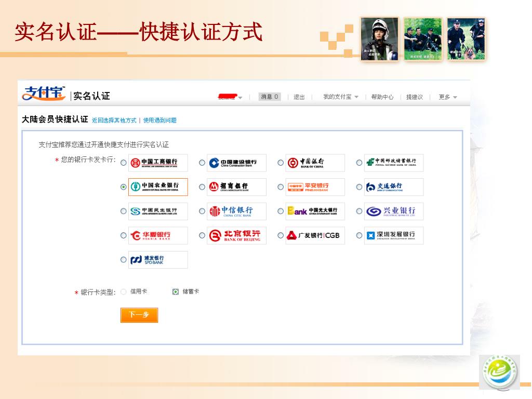
Task: Choose the 中国工商银行 ICBC logo tile
Action: [x=158, y=163]
